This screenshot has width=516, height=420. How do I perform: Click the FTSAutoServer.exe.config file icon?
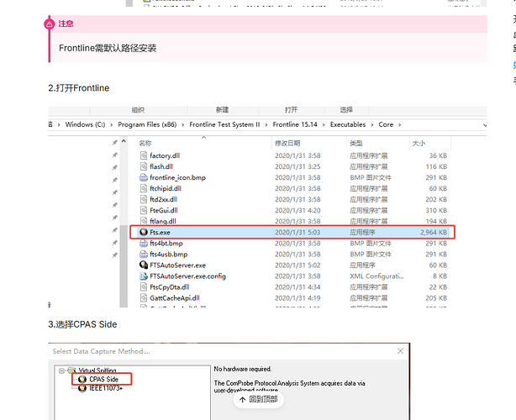pyautogui.click(x=144, y=276)
